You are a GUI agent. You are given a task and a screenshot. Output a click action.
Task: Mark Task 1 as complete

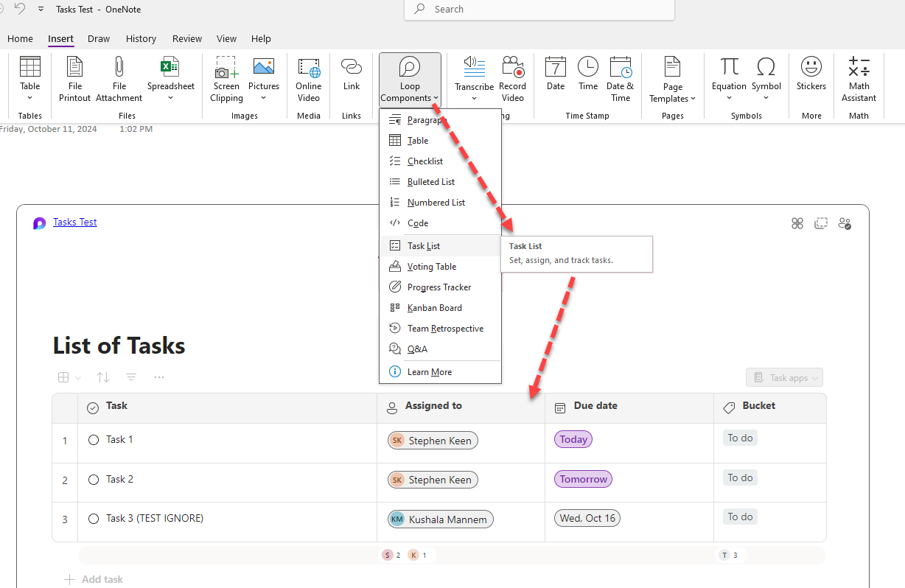[x=94, y=440]
